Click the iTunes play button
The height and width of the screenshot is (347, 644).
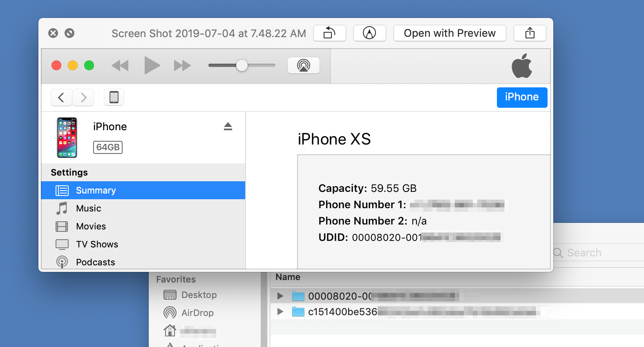[152, 65]
